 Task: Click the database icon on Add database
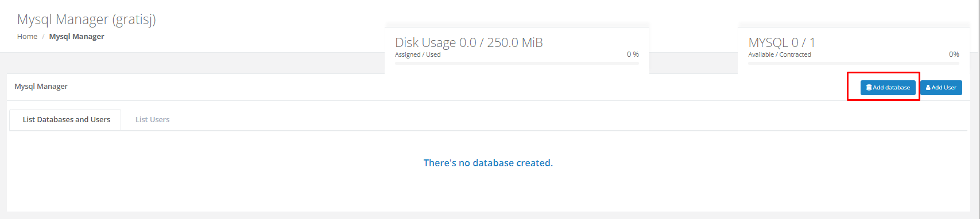point(869,88)
